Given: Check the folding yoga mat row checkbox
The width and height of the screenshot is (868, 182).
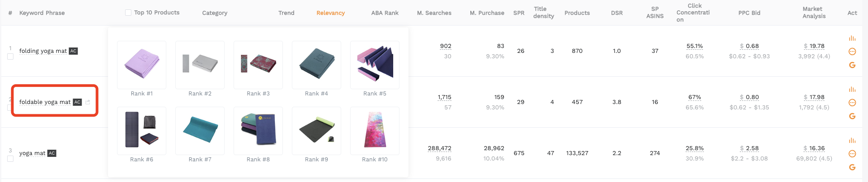Looking at the screenshot, I should [10, 56].
